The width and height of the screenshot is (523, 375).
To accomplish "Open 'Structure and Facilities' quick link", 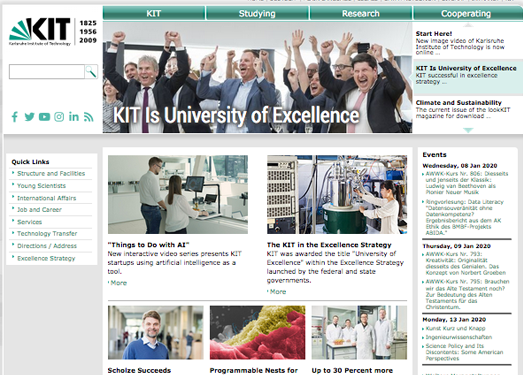I will [51, 173].
